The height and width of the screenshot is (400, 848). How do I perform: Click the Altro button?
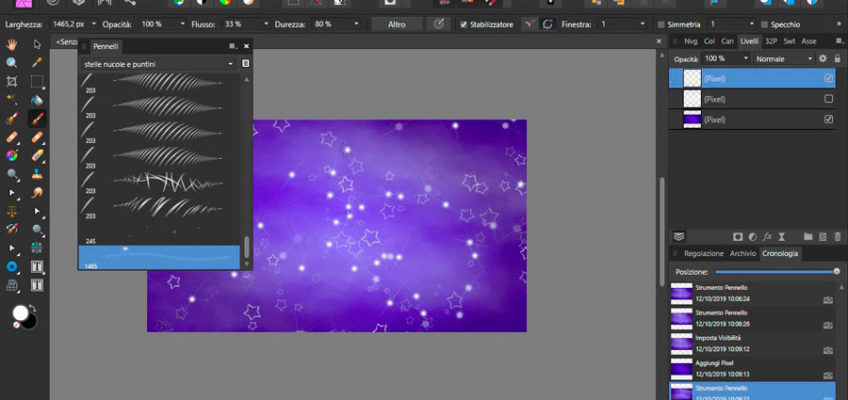[x=396, y=24]
